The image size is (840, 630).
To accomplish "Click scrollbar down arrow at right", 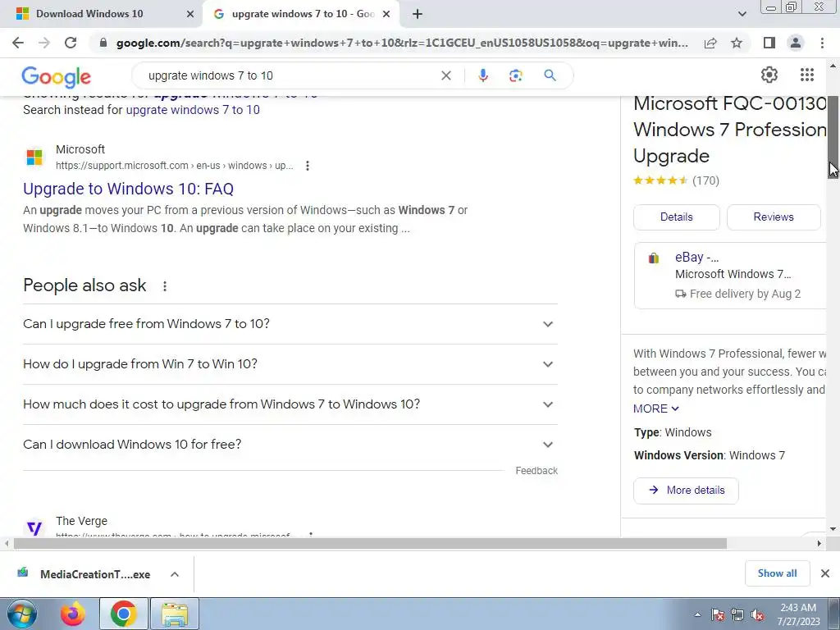I will point(833,529).
